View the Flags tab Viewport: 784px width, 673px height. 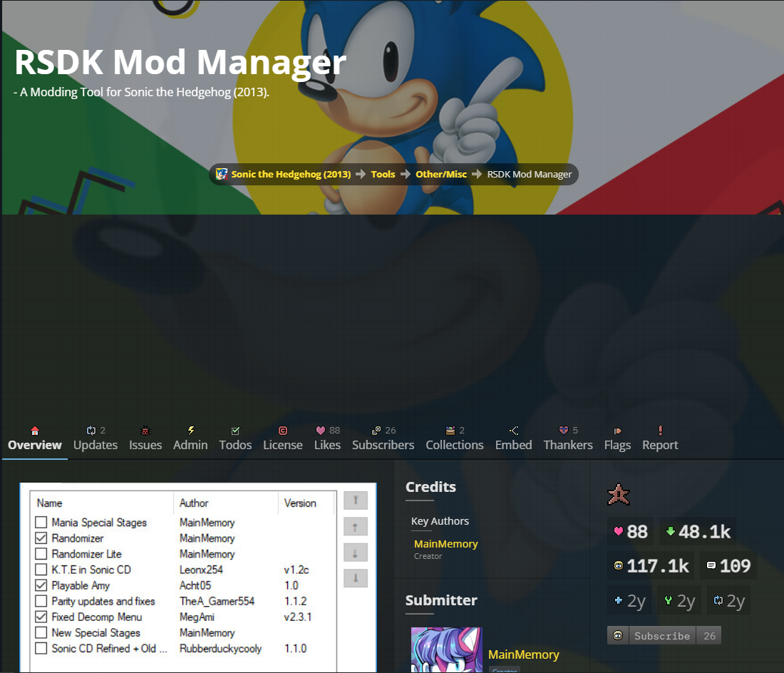click(x=617, y=439)
